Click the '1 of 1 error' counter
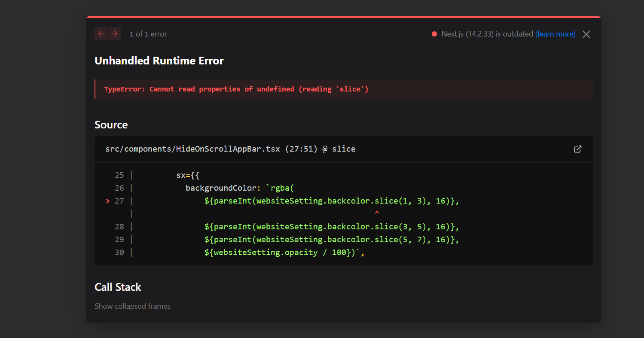Screen dimensions: 644x338 coord(148,34)
